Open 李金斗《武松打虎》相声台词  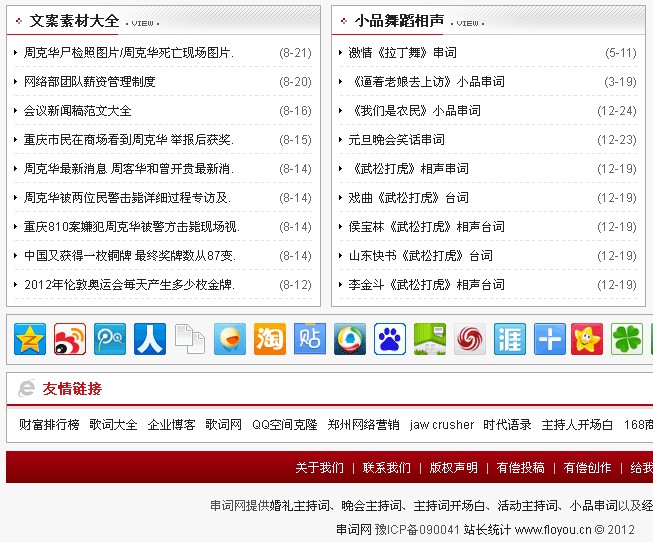(x=427, y=285)
